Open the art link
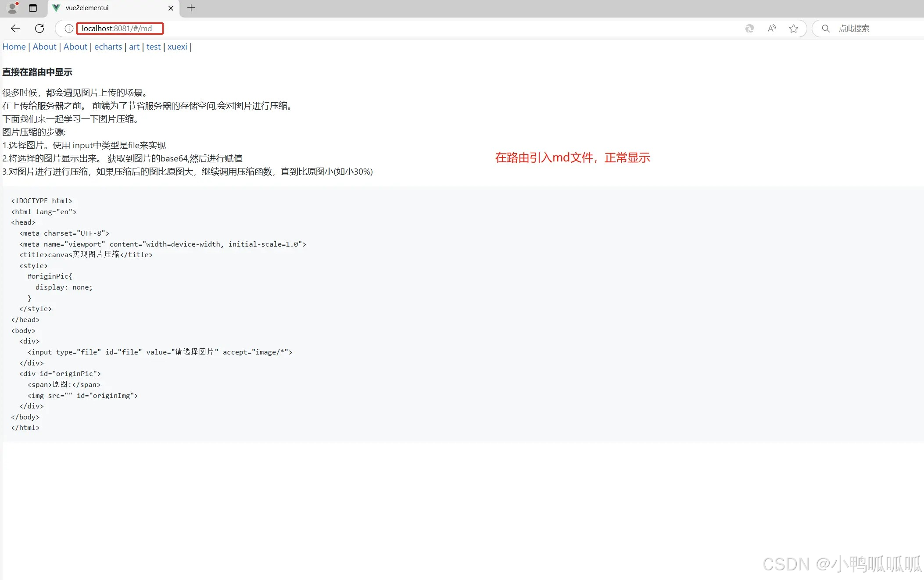Screen dimensions: 924x580 tap(134, 47)
